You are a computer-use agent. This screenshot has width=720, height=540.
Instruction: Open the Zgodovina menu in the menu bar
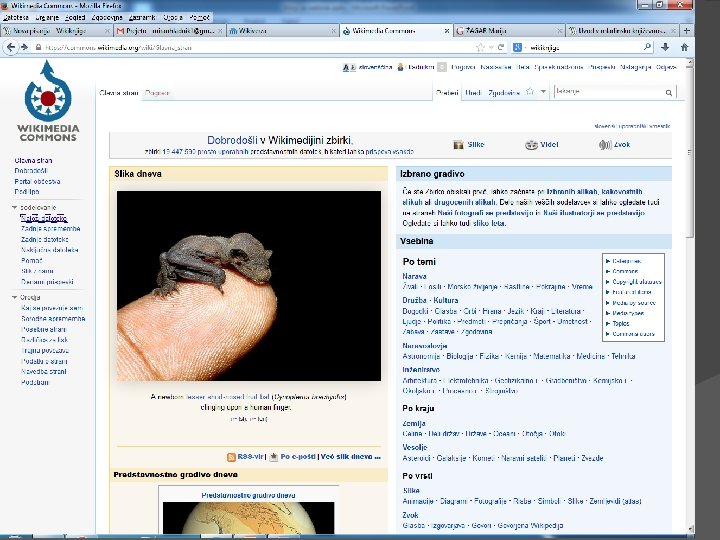107,17
